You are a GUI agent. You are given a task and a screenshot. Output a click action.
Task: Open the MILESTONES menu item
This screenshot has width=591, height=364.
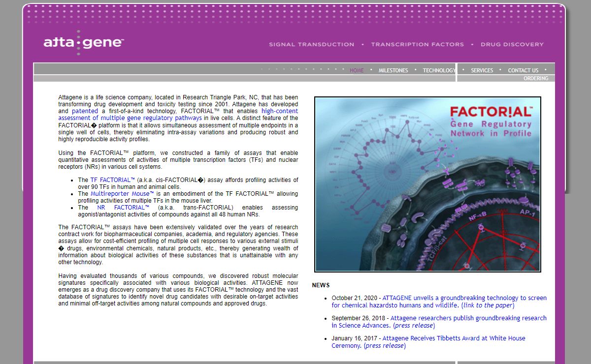coord(393,70)
